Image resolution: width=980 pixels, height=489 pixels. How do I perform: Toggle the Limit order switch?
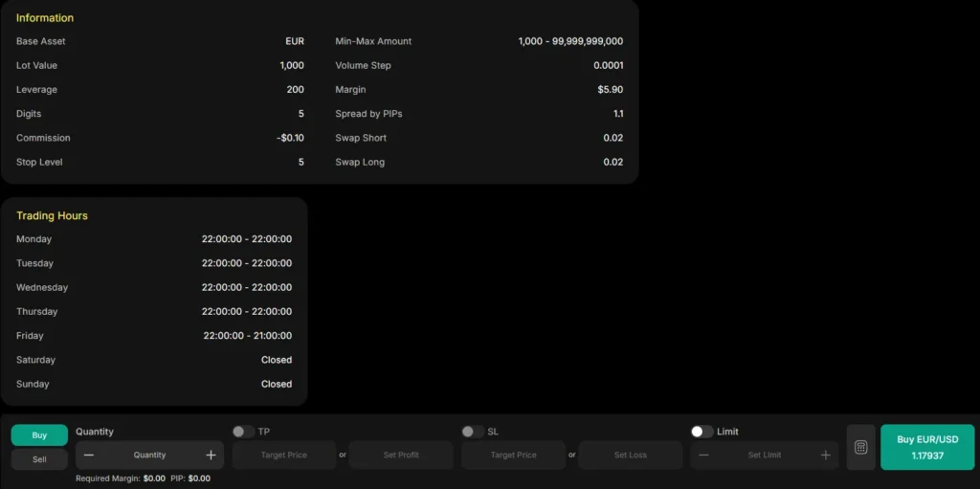(702, 432)
